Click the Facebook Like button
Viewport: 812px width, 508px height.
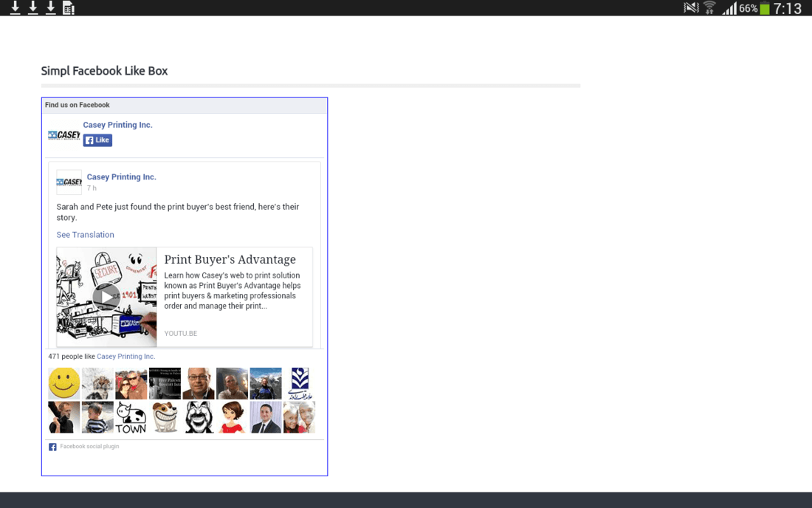[97, 140]
